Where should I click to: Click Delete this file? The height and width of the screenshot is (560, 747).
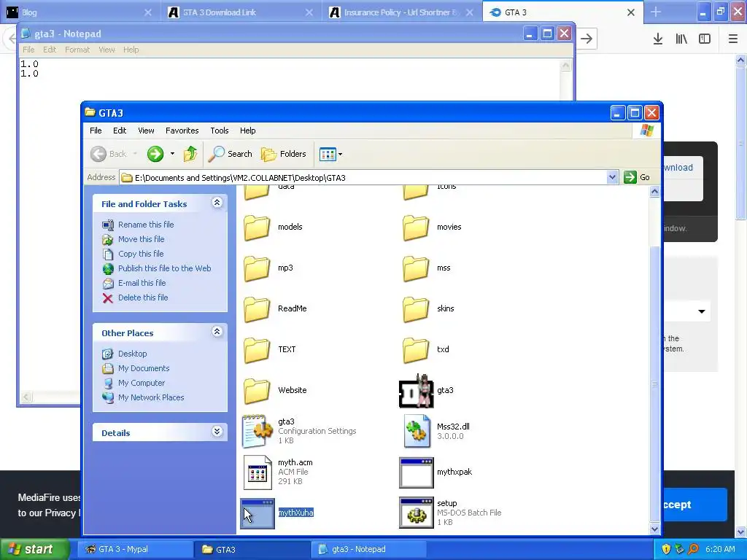tap(143, 297)
